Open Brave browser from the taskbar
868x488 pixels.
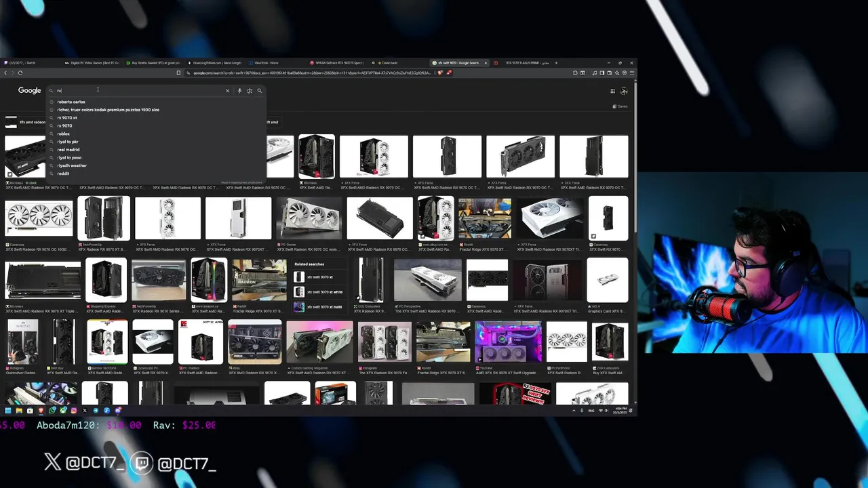[41, 410]
